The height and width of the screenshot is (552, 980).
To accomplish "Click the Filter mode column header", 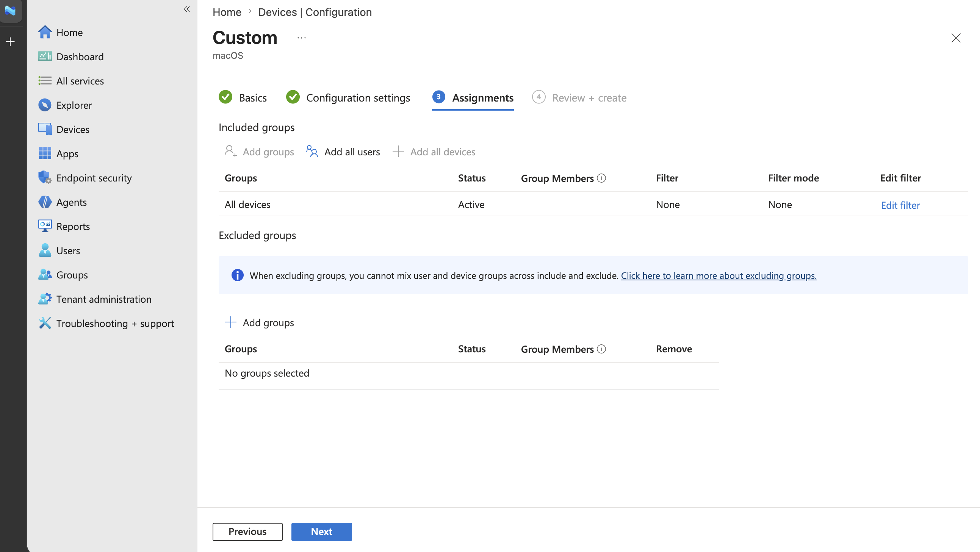I will tap(793, 178).
